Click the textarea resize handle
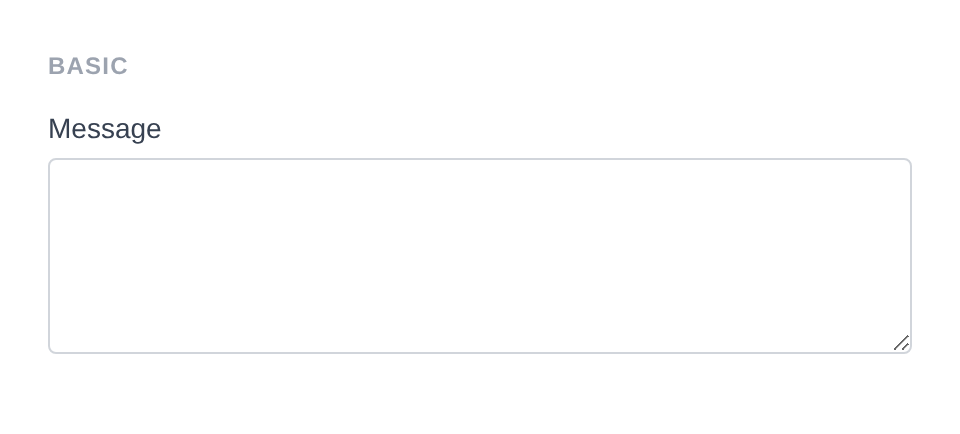The image size is (960, 434). (x=901, y=343)
